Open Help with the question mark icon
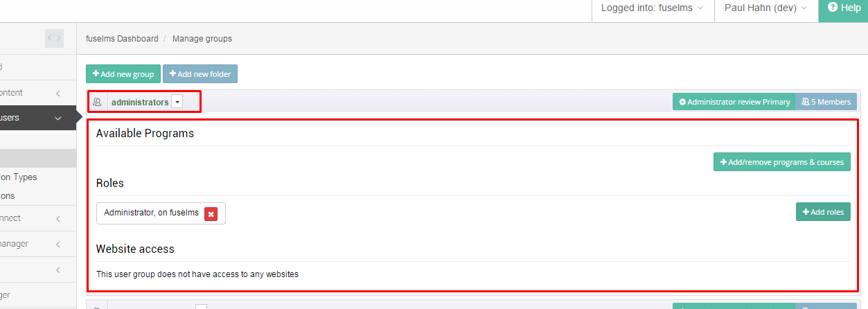This screenshot has width=868, height=309. pos(833,8)
